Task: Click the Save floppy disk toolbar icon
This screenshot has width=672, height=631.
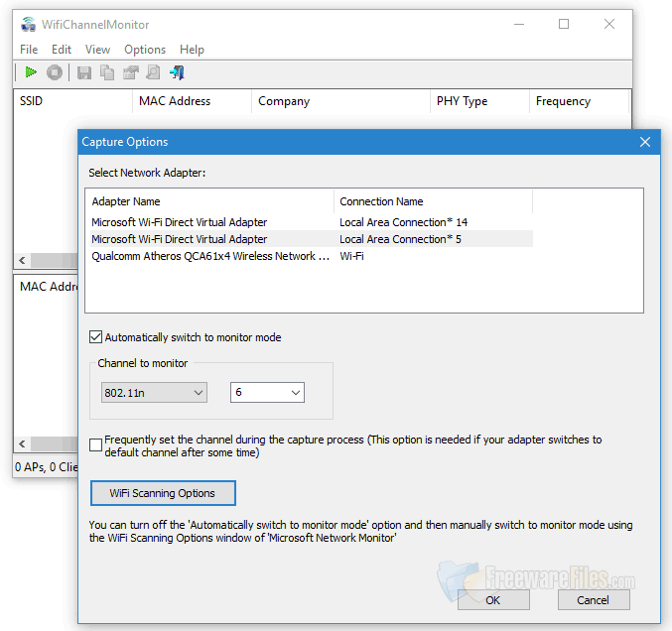Action: coord(84,72)
